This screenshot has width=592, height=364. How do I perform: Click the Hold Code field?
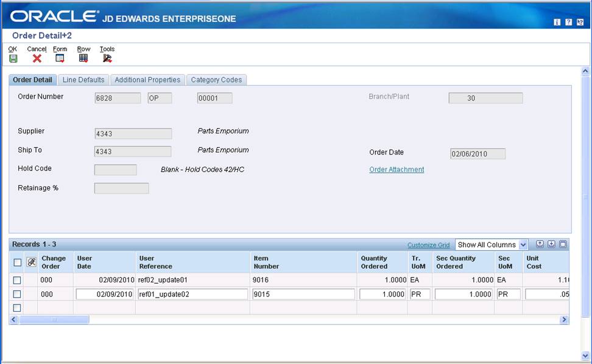[116, 170]
